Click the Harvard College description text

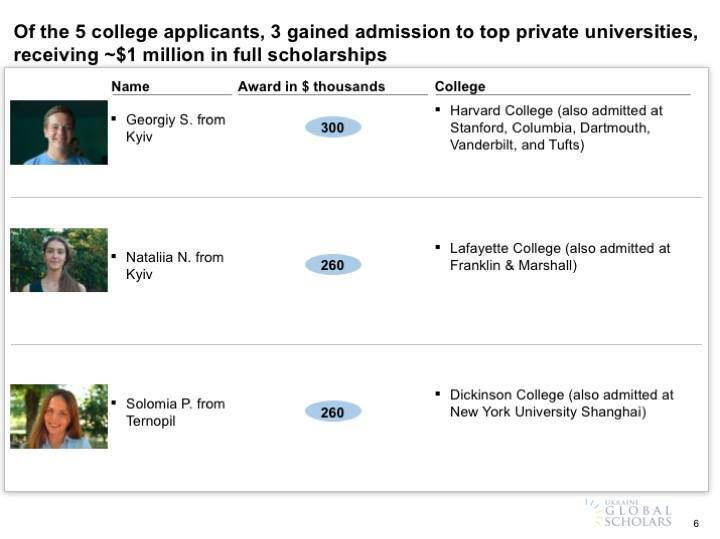(556, 127)
